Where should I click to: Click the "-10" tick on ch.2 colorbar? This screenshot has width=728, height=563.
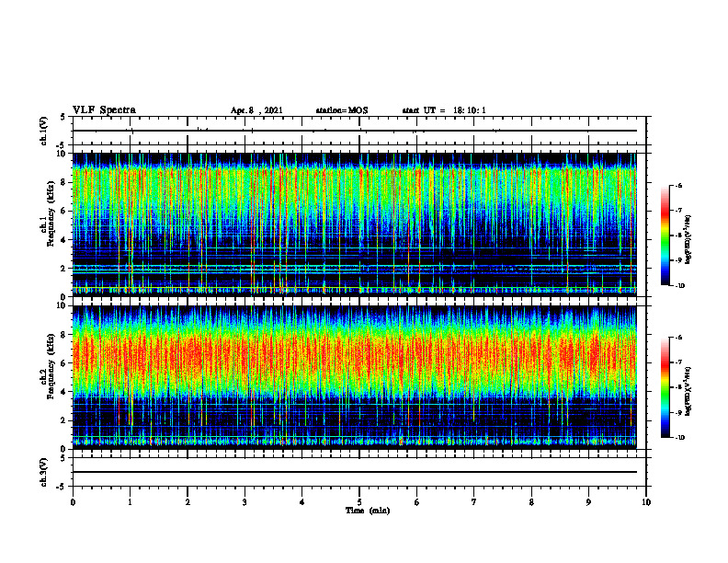(x=679, y=438)
